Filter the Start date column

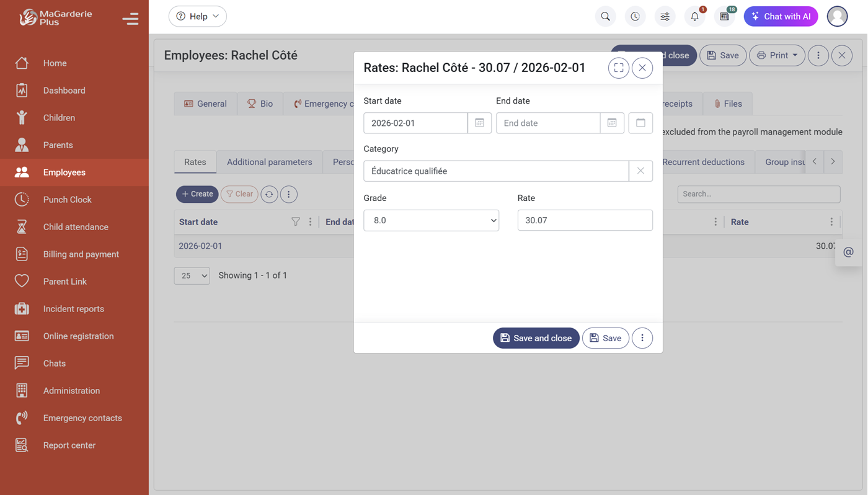click(296, 222)
